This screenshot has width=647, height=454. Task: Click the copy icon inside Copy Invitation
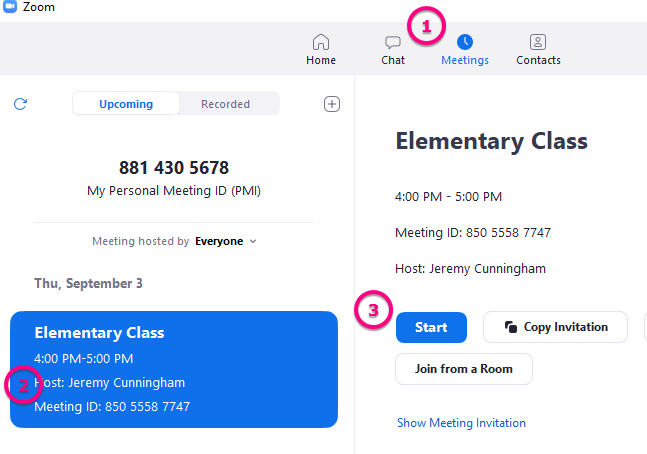point(510,327)
